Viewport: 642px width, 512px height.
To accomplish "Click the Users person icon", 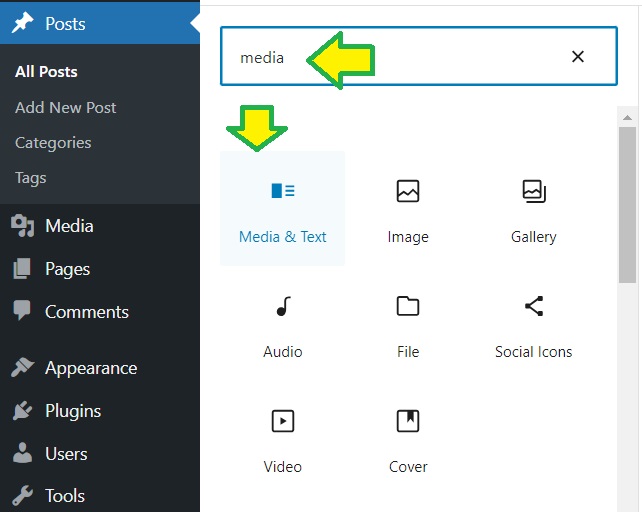I will click(x=23, y=453).
